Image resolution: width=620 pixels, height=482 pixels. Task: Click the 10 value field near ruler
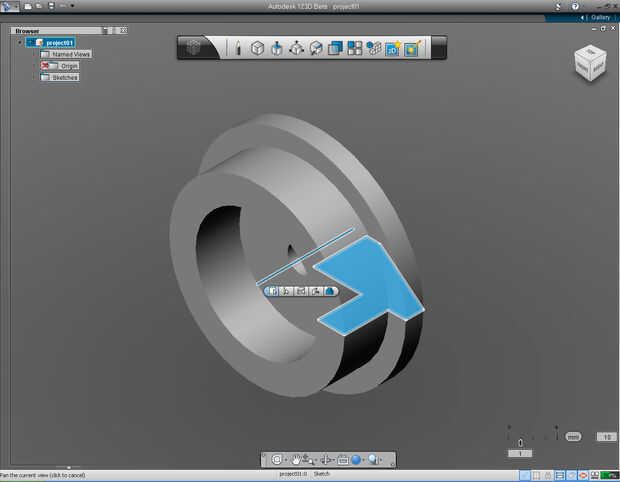(607, 437)
